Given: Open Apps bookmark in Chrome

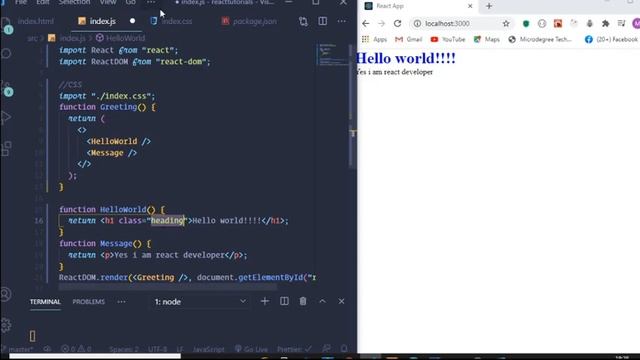Looking at the screenshot, I should (374, 39).
